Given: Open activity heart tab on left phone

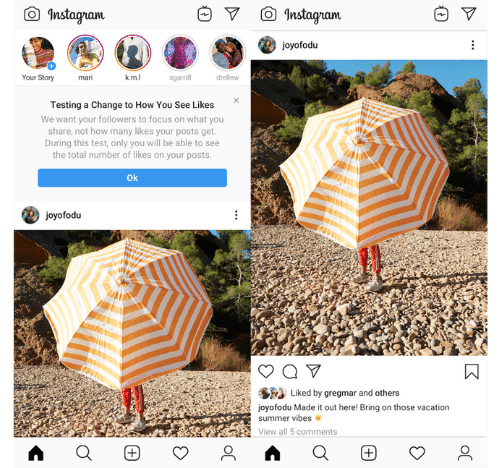Looking at the screenshot, I should click(x=180, y=453).
